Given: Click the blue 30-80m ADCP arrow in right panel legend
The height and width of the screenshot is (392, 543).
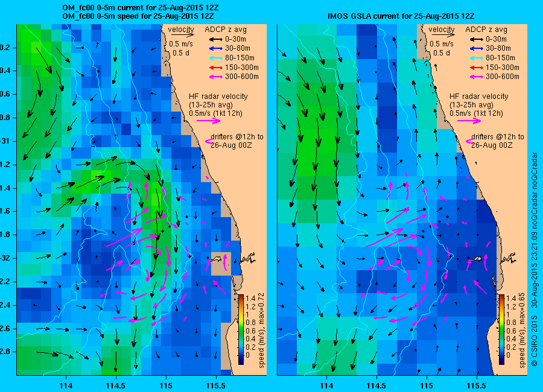Looking at the screenshot, I should point(476,48).
